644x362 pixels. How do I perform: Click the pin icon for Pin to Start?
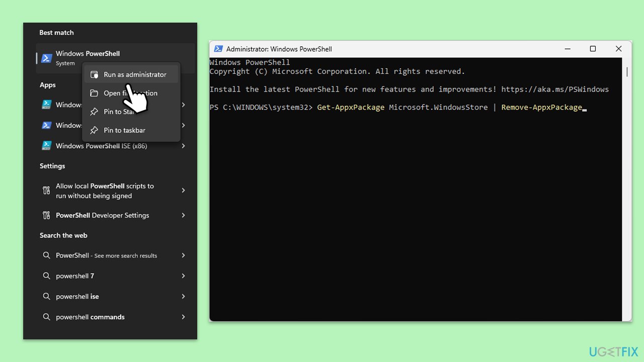tap(94, 112)
